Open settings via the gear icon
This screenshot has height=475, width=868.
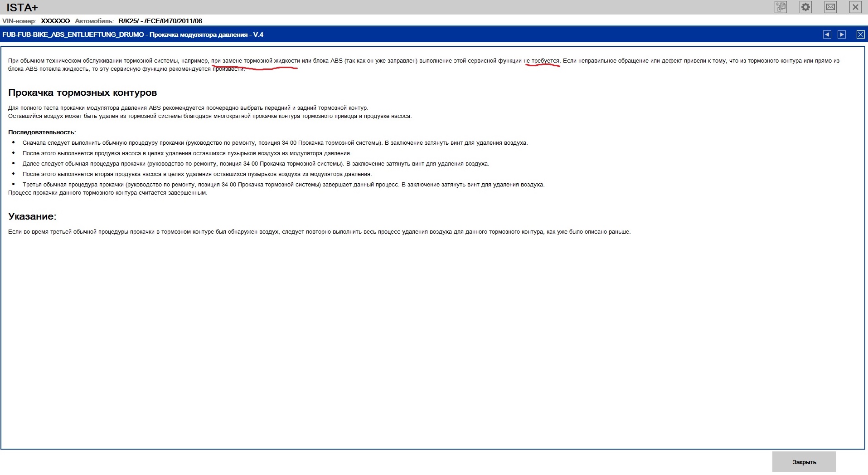(805, 7)
